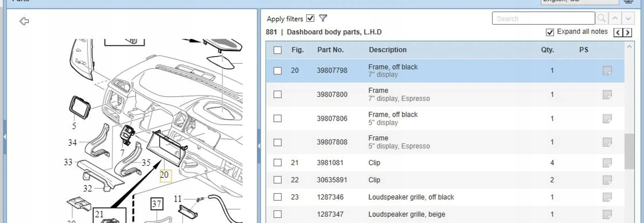The height and width of the screenshot is (223, 644).
Task: Sort by the Qty. column header
Action: click(x=547, y=50)
